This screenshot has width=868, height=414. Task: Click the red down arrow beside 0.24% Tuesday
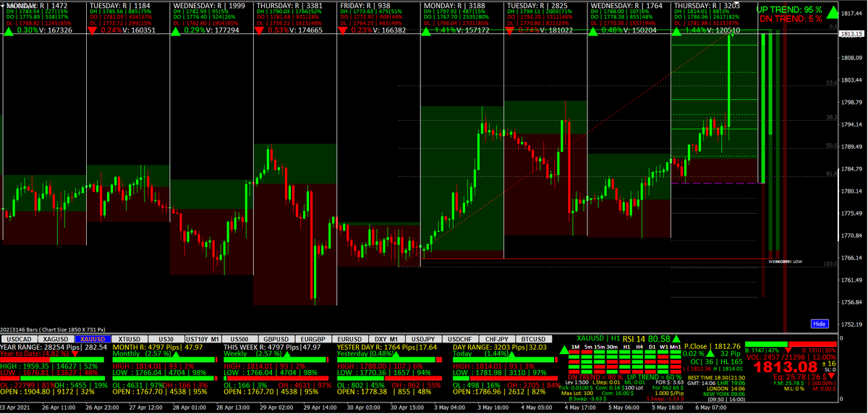click(x=93, y=30)
